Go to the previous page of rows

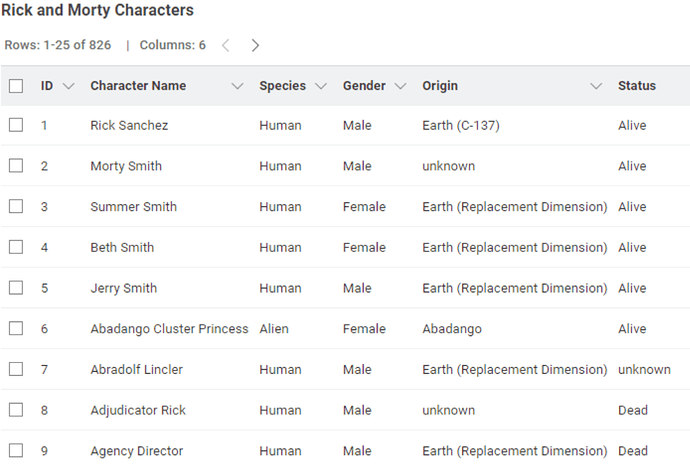pyautogui.click(x=226, y=45)
